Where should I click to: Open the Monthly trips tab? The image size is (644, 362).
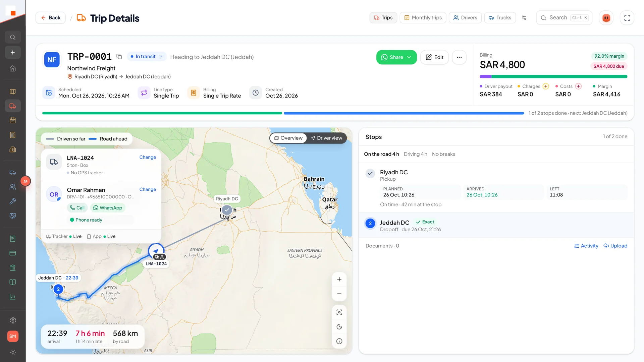pos(423,18)
